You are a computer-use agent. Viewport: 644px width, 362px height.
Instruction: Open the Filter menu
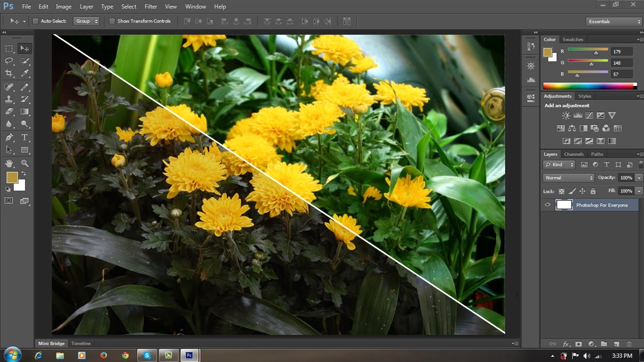tap(151, 7)
